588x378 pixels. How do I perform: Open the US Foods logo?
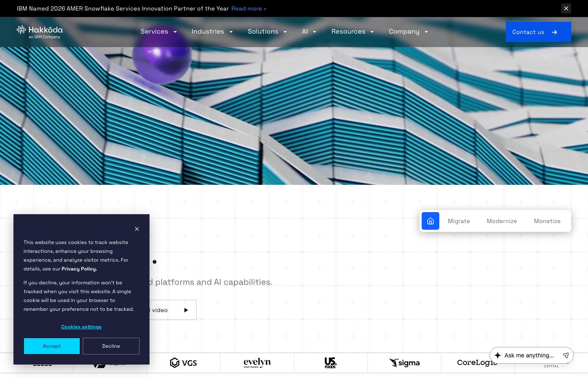(x=331, y=363)
